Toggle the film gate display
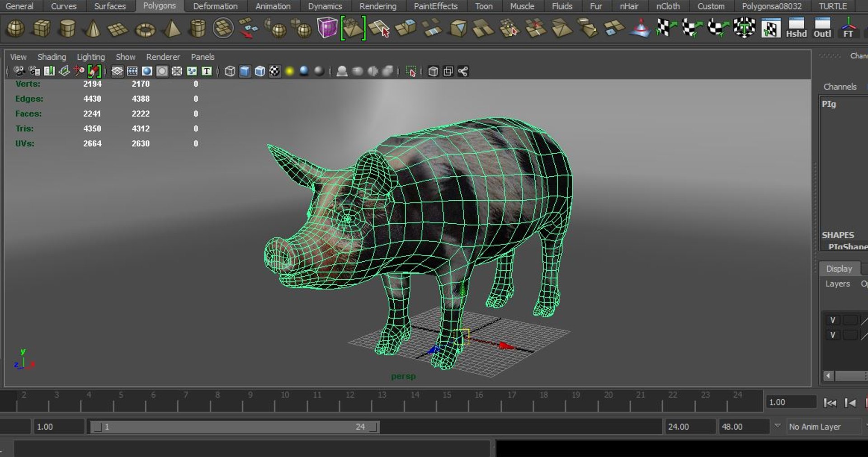The height and width of the screenshot is (457, 868). [x=132, y=71]
